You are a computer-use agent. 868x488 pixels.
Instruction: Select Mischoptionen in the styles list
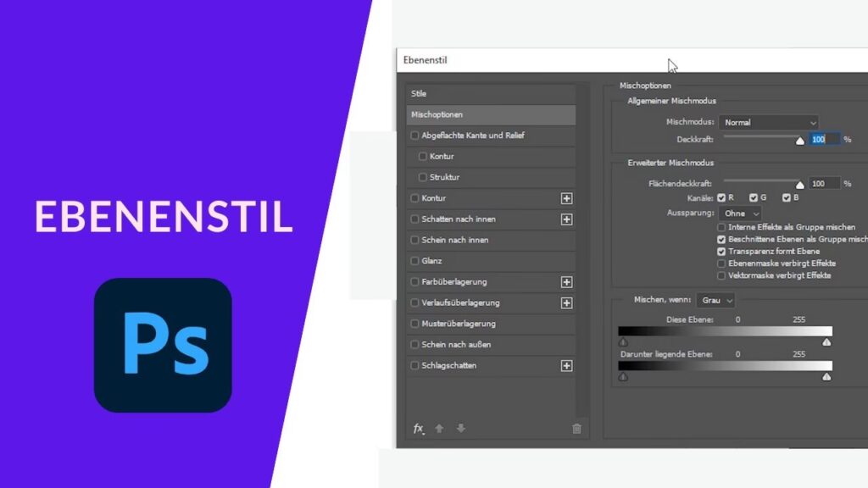pyautogui.click(x=490, y=114)
